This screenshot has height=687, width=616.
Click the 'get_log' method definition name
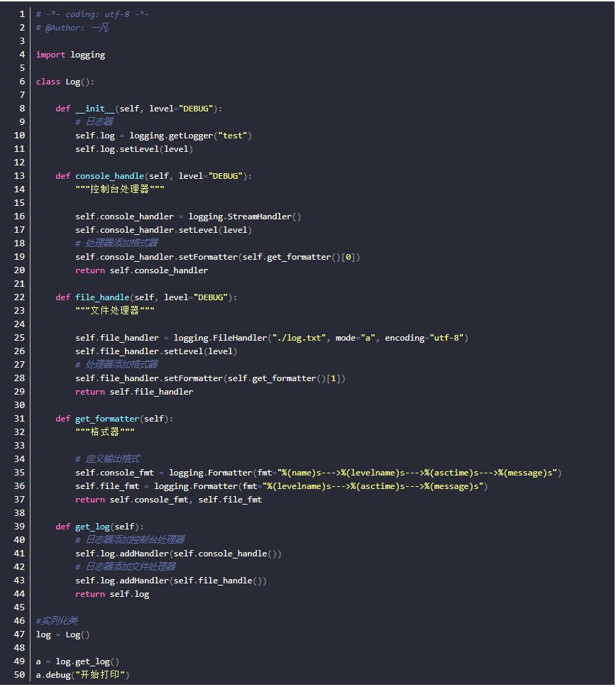tap(92, 527)
